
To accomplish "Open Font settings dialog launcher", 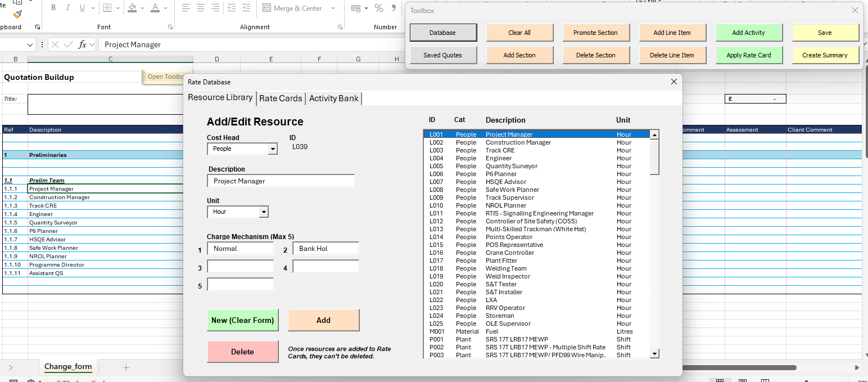I will 170,27.
